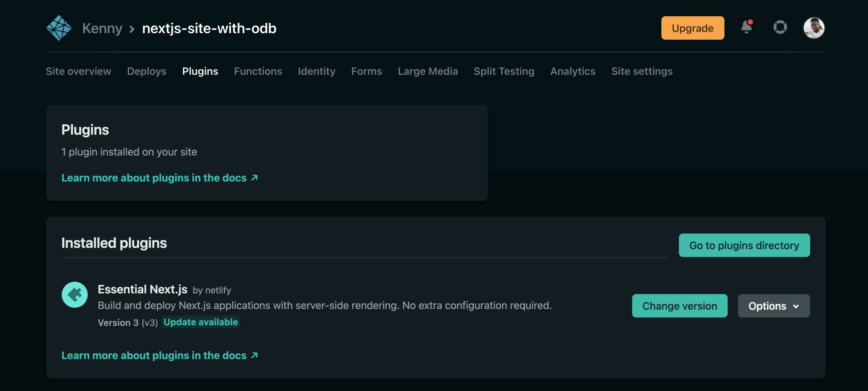Go to the Site settings tab

coord(642,71)
